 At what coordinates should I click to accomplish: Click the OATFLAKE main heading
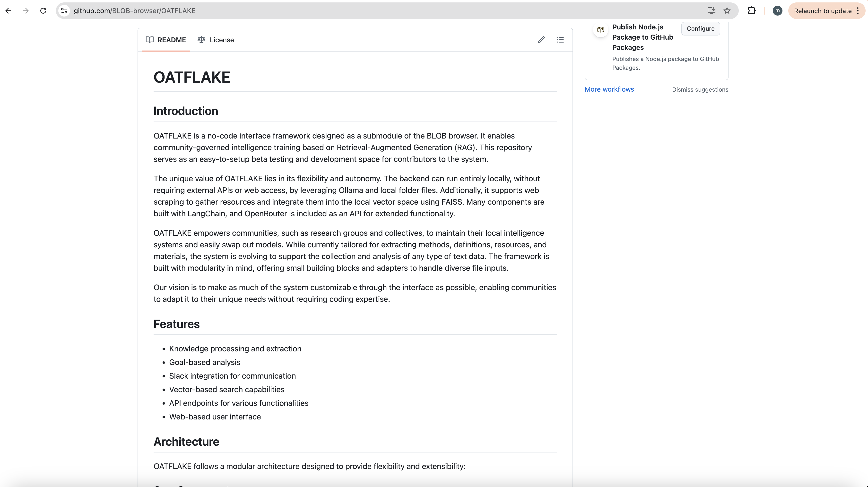click(192, 77)
